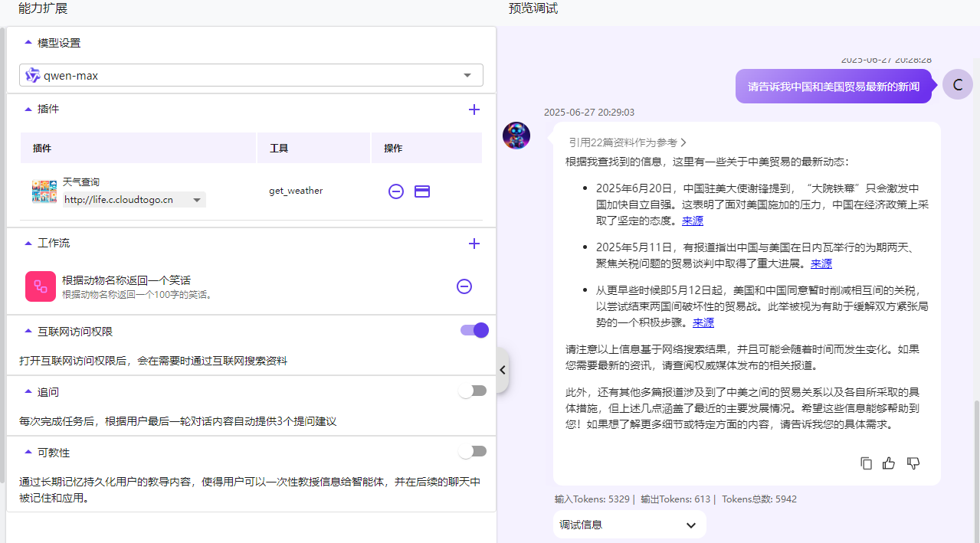Turn off the 互联网访问权限 switch
Viewport: 980px width, 543px height.
click(x=474, y=330)
